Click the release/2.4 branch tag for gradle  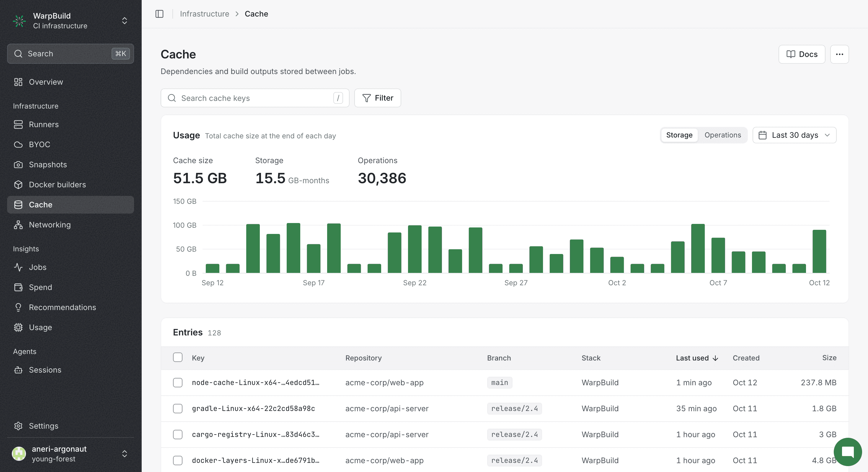514,408
